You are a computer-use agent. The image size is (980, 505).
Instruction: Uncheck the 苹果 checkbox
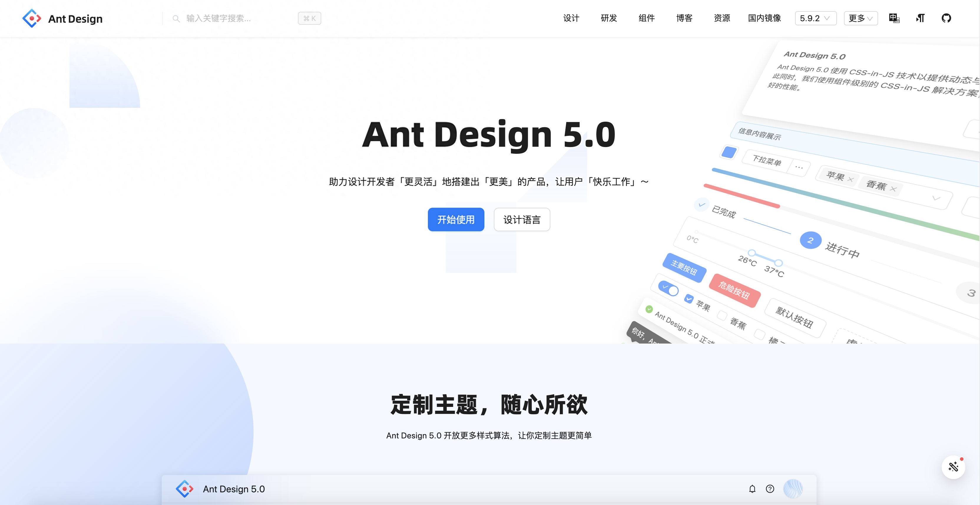tap(689, 299)
